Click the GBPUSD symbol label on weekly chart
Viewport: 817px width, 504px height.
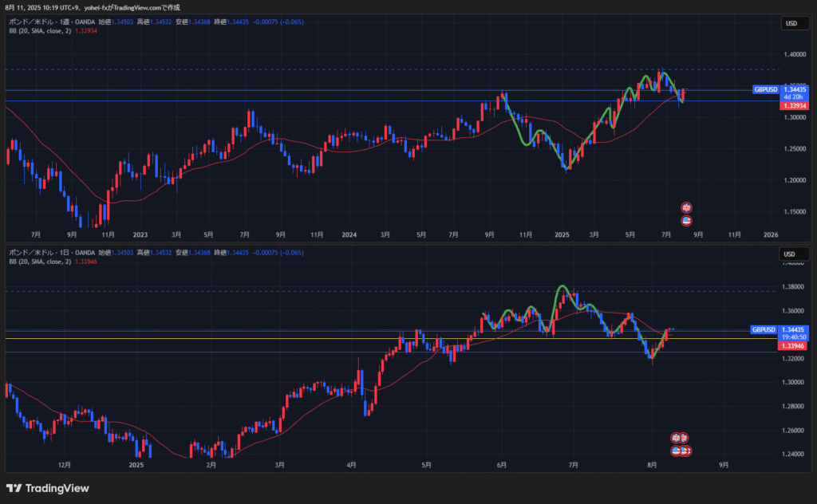click(x=765, y=89)
